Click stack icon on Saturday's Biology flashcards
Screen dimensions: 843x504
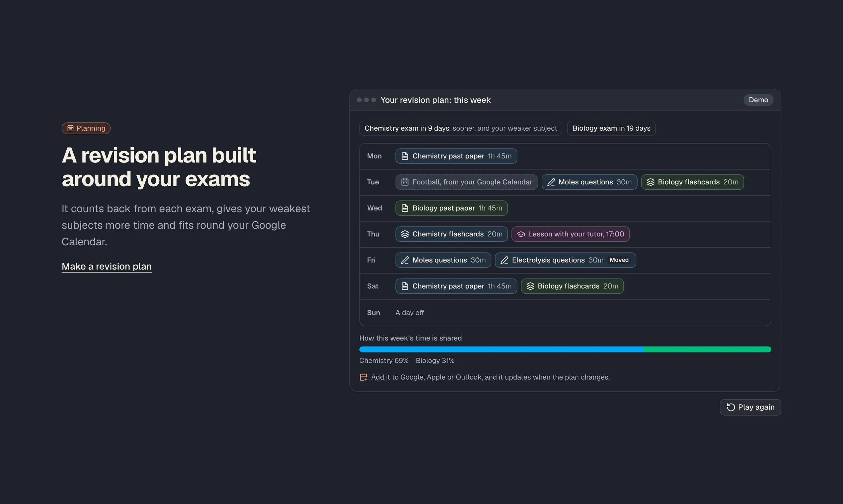pos(530,286)
